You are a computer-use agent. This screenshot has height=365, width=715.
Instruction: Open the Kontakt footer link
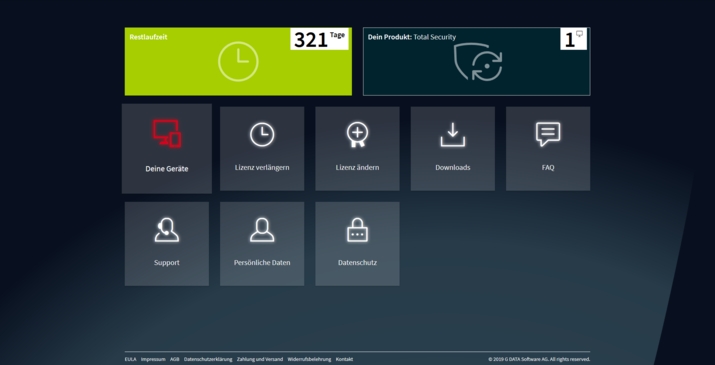344,360
